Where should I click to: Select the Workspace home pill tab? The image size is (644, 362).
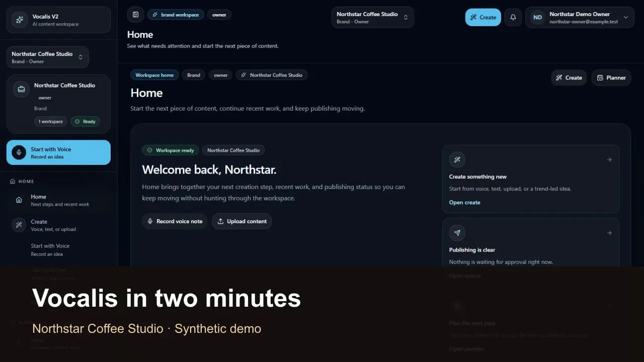point(154,75)
